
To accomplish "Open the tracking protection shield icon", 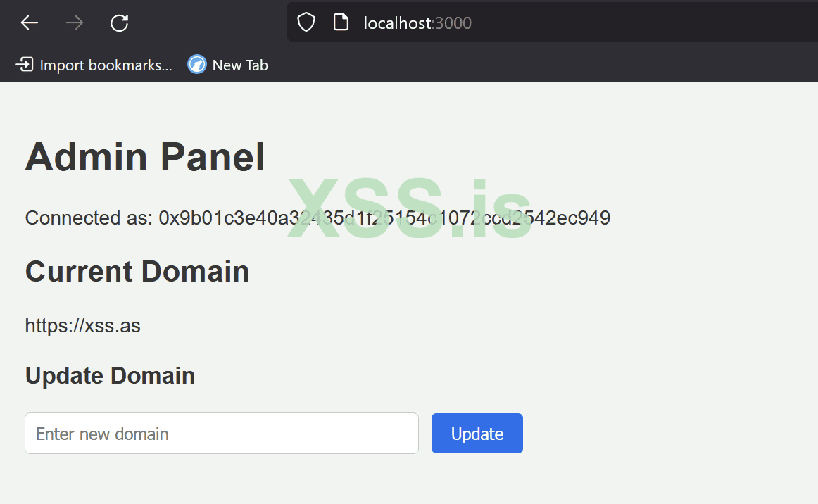I will (x=306, y=23).
